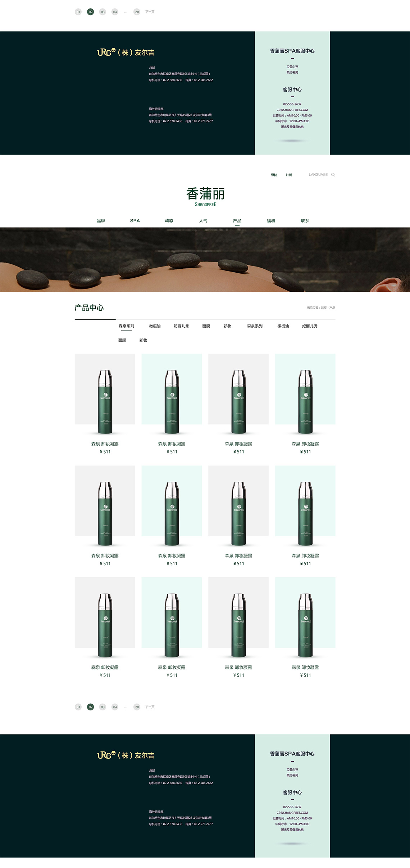Choose 彩妆 in second row of categories
Screen dimensions: 410x868
pyautogui.click(x=143, y=340)
